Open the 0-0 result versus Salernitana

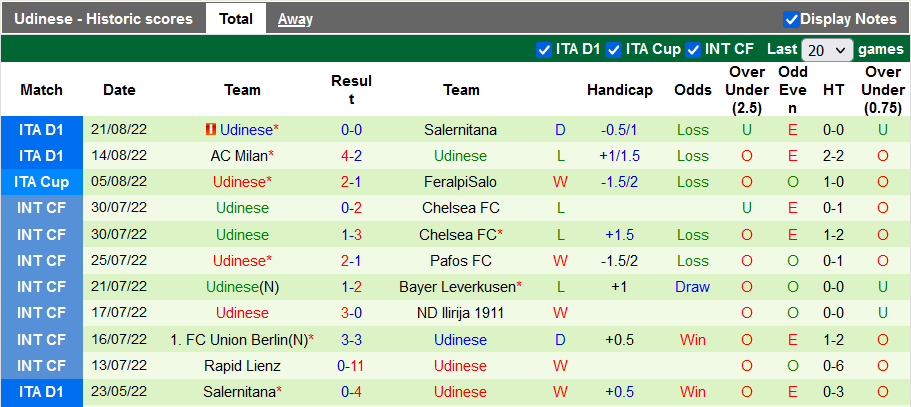coord(351,130)
